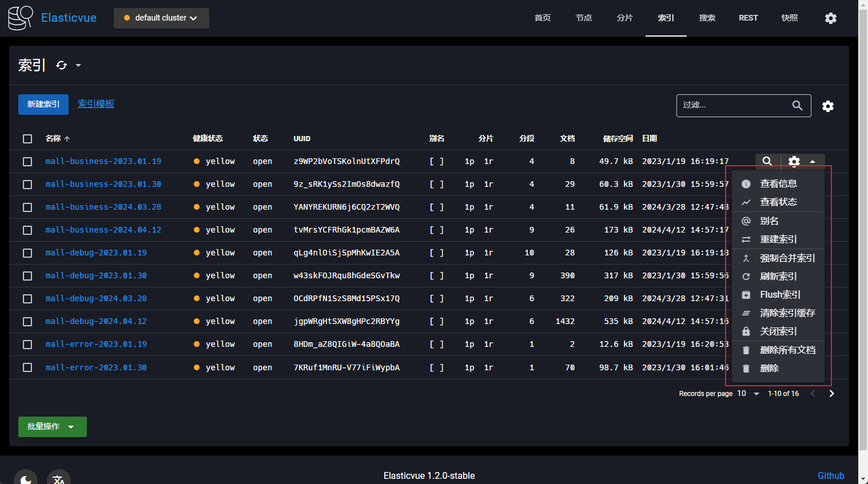This screenshot has height=484, width=868.
Task: Toggle the select-all header checkbox
Action: pos(27,139)
